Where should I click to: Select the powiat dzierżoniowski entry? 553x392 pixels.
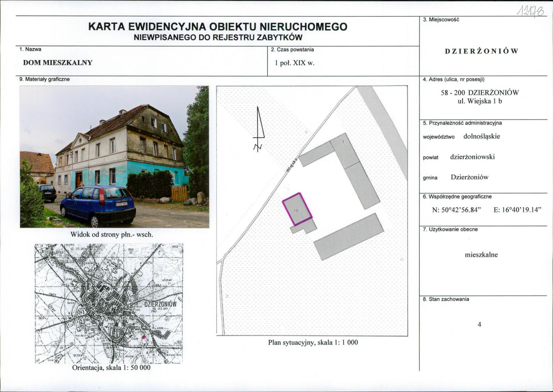[472, 157]
